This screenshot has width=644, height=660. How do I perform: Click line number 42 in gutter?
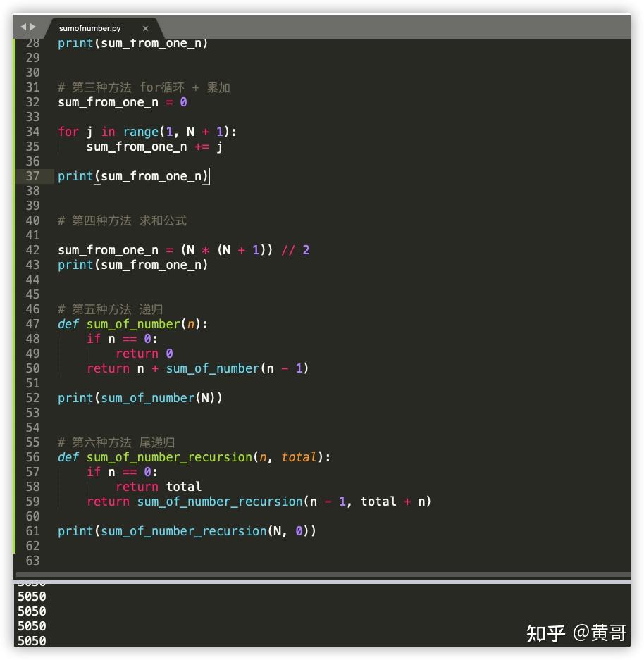point(32,250)
